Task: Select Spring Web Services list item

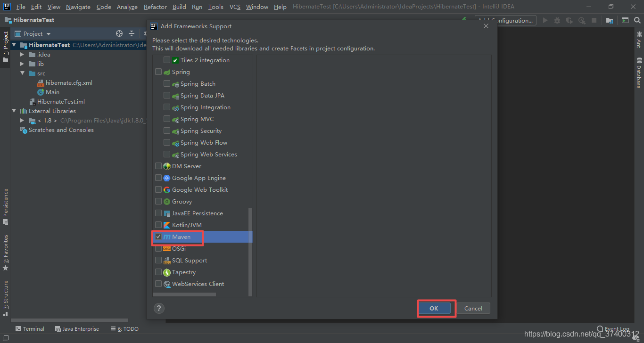Action: coord(209,154)
